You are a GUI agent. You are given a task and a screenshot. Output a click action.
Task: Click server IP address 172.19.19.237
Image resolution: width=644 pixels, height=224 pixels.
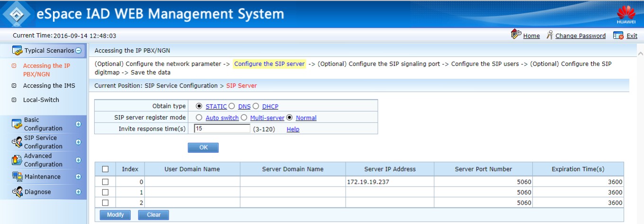pyautogui.click(x=369, y=182)
